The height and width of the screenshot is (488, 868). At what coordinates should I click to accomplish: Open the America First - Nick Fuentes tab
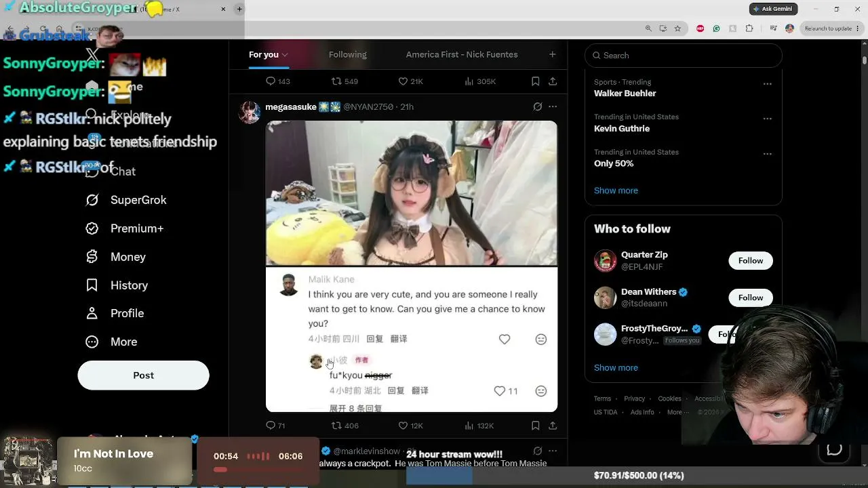(x=462, y=54)
